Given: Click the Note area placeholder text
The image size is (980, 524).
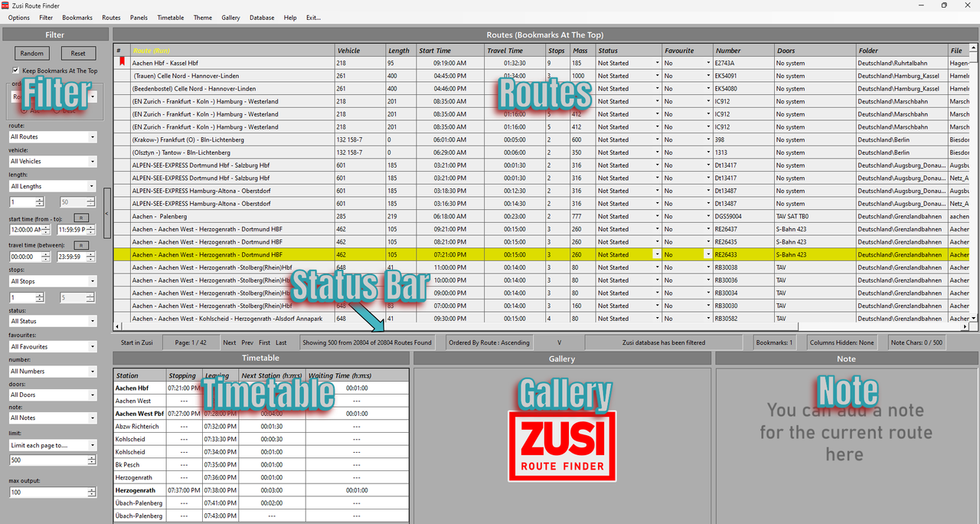Looking at the screenshot, I should 846,432.
